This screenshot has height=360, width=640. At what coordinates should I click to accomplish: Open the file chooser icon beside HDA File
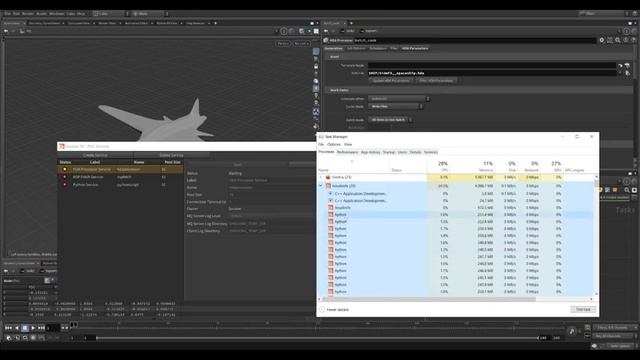(627, 73)
